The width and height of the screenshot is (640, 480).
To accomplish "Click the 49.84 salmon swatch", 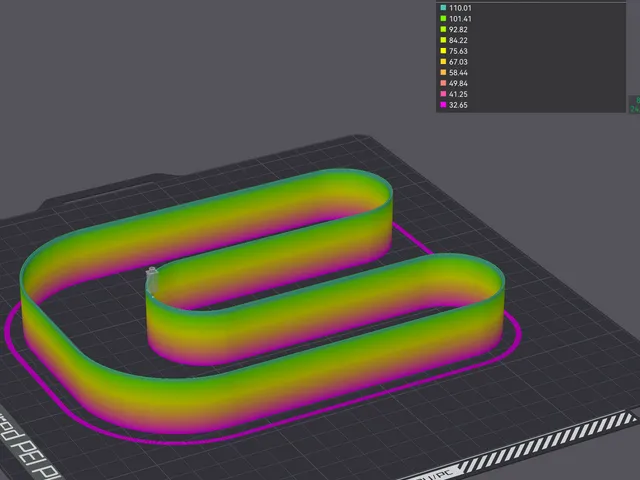I will (443, 83).
